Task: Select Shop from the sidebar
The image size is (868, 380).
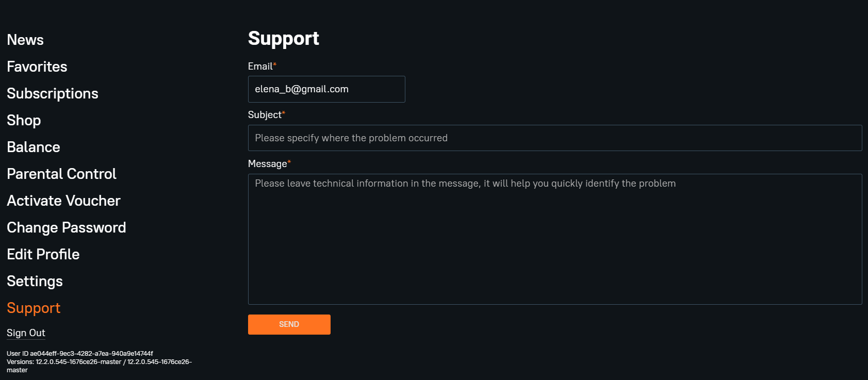Action: click(x=24, y=120)
